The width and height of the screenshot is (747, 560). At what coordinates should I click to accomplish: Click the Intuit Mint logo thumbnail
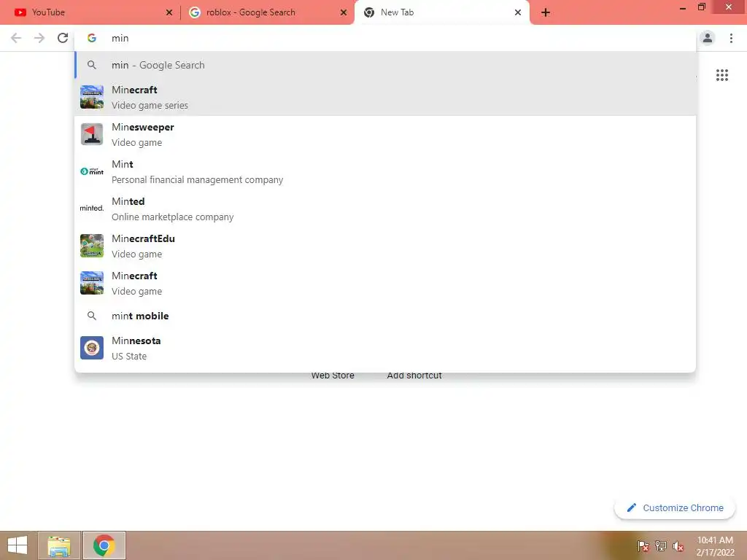pyautogui.click(x=92, y=171)
